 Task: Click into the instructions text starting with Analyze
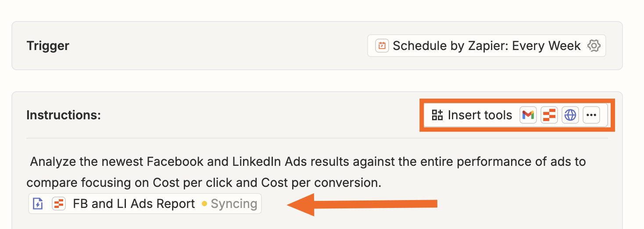point(306,172)
